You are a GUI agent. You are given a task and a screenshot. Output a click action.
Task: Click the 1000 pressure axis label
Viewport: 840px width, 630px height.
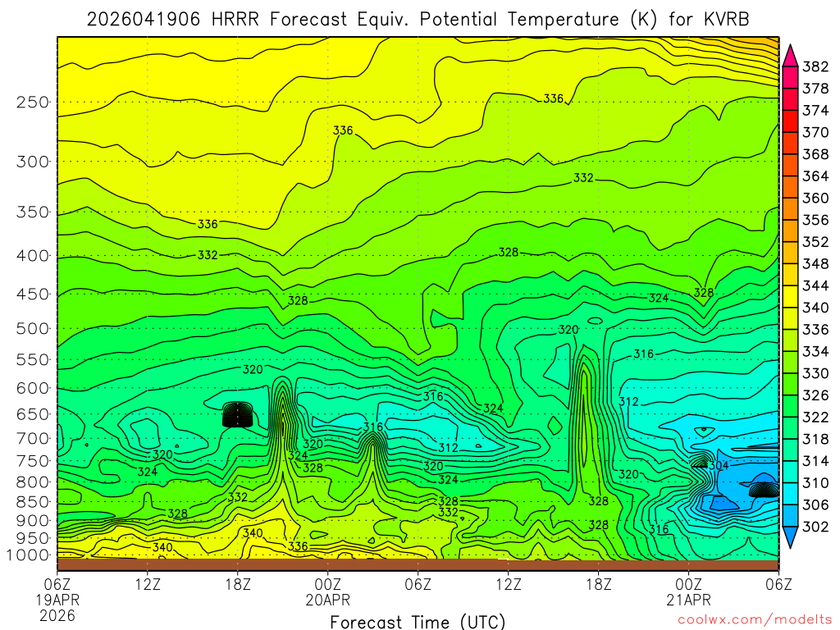(x=28, y=555)
